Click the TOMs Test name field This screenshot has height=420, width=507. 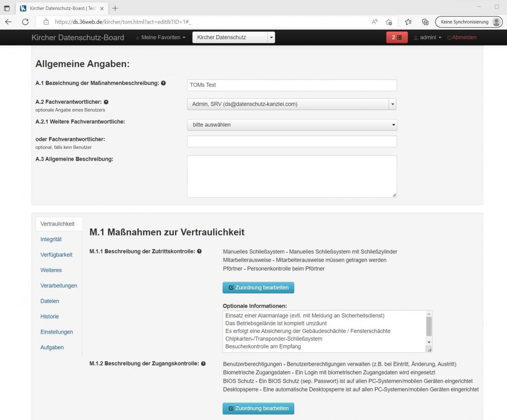pos(292,85)
